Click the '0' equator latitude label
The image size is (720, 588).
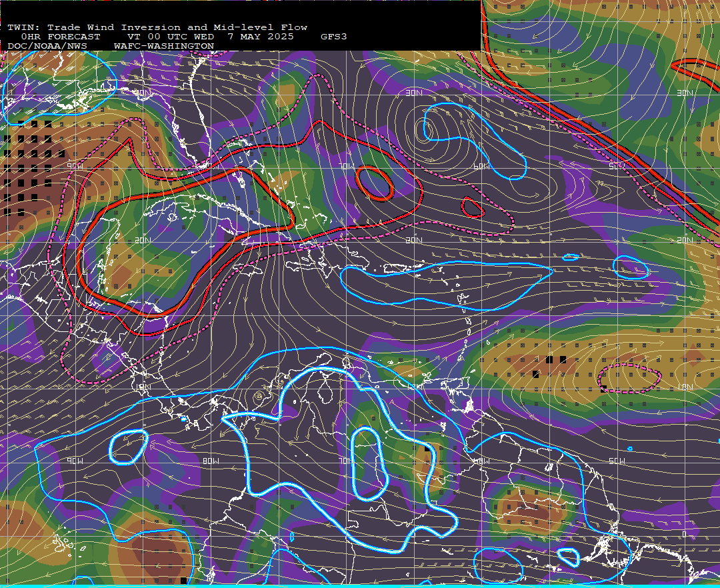[x=684, y=535]
